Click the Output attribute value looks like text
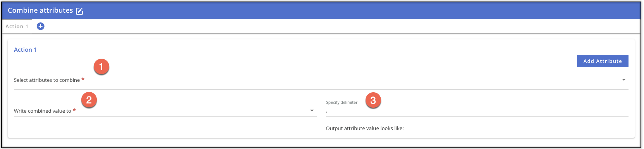Viewport: 644px width, 149px height. pyautogui.click(x=365, y=128)
